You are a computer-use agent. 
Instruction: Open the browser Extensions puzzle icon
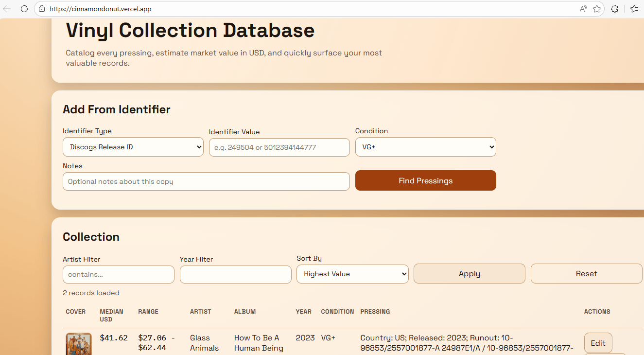[614, 9]
